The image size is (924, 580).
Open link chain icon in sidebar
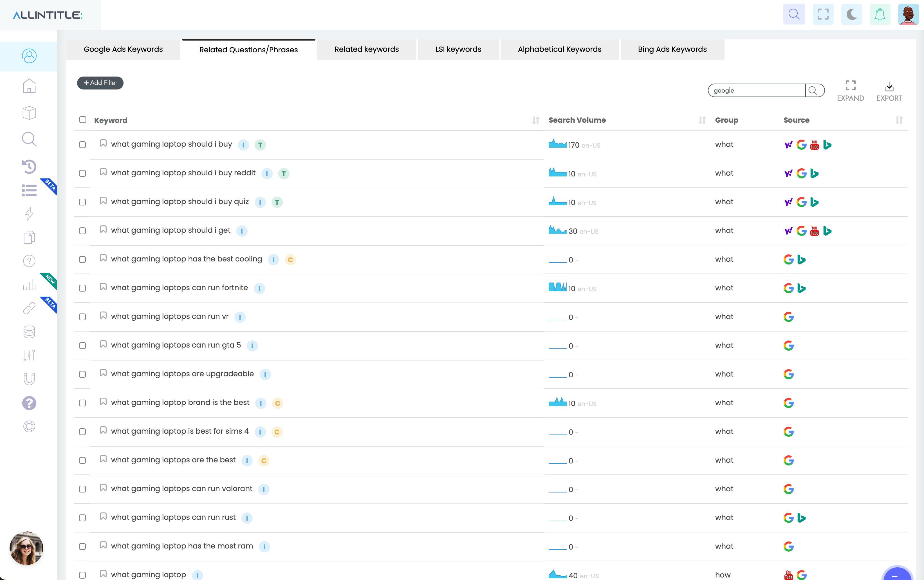pyautogui.click(x=29, y=308)
